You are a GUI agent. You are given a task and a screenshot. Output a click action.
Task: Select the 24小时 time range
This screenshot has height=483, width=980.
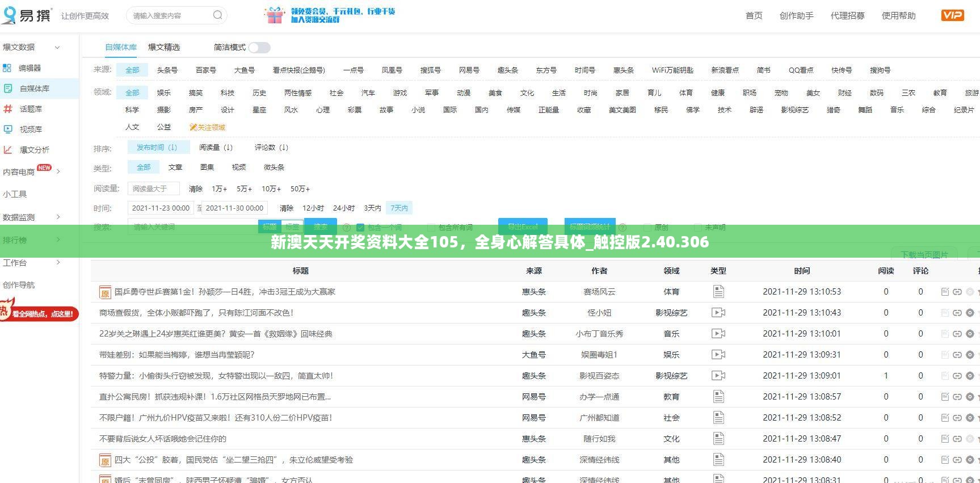point(344,208)
